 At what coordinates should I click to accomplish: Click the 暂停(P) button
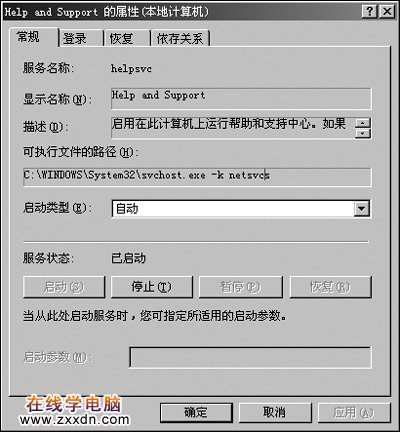[x=241, y=287]
